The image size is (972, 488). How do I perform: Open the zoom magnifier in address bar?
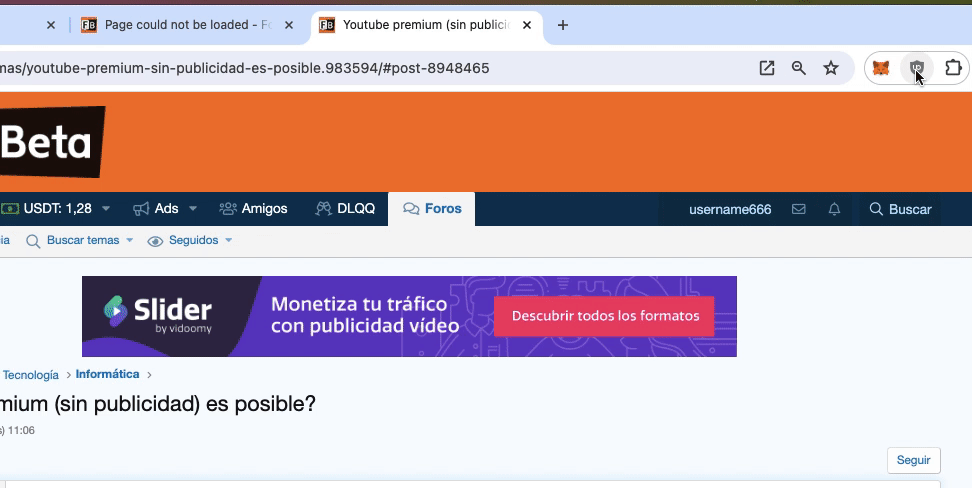pyautogui.click(x=798, y=68)
